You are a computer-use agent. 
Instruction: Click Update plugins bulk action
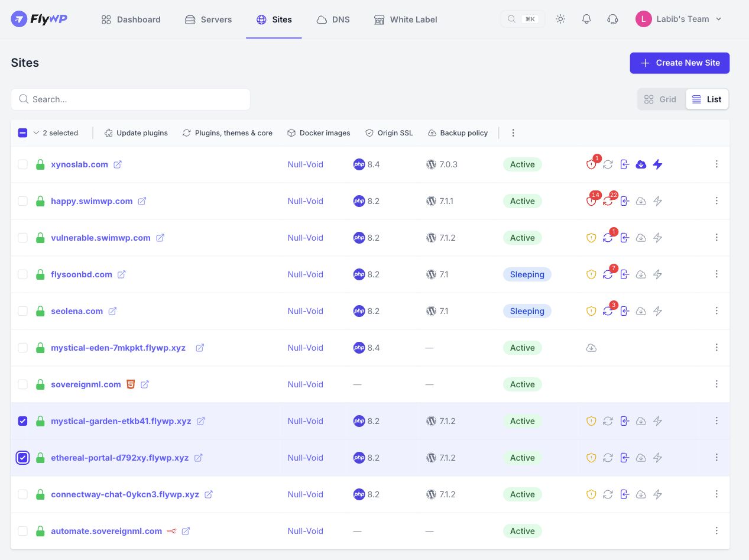coord(136,133)
